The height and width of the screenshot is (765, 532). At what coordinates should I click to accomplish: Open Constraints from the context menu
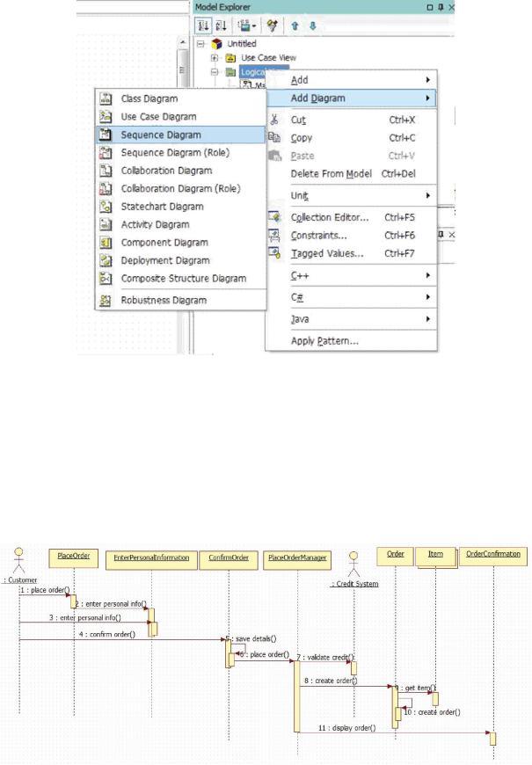(x=352, y=236)
